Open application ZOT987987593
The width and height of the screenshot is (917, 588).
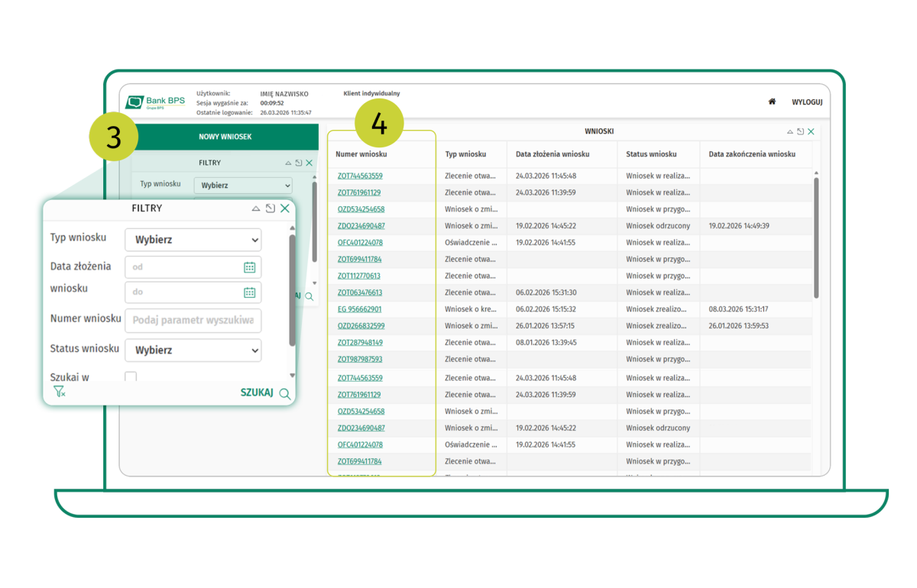point(360,359)
